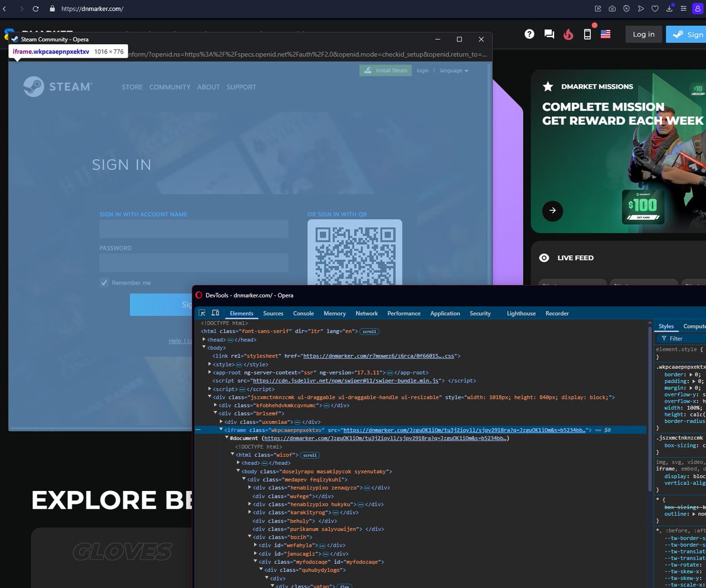Open the DMarket chat bubbles icon
706x588 pixels.
(549, 34)
